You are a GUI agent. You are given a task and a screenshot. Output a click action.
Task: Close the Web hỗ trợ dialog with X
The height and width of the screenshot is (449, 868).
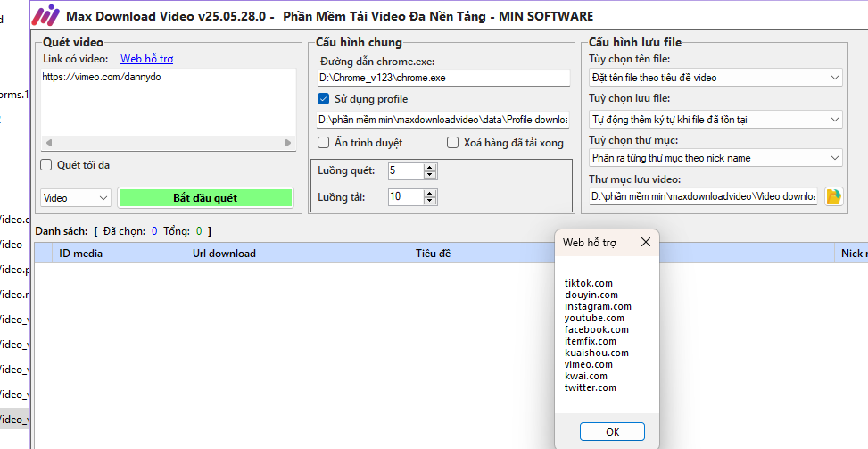click(646, 242)
